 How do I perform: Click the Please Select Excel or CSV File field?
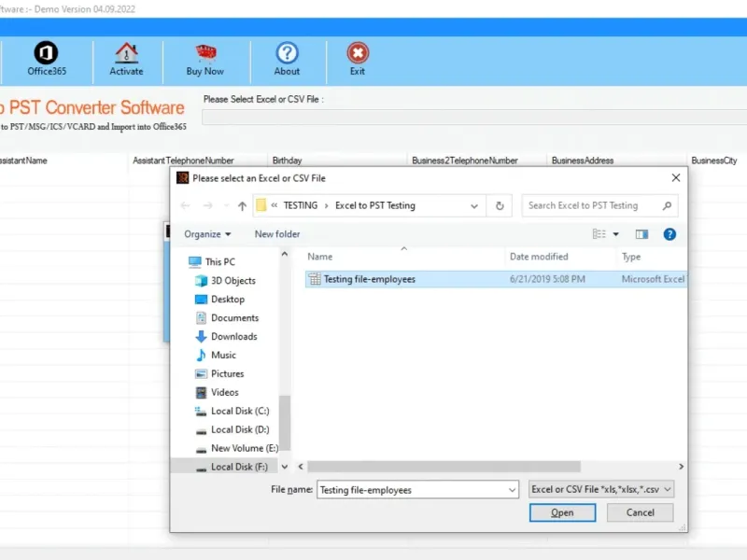click(x=474, y=118)
